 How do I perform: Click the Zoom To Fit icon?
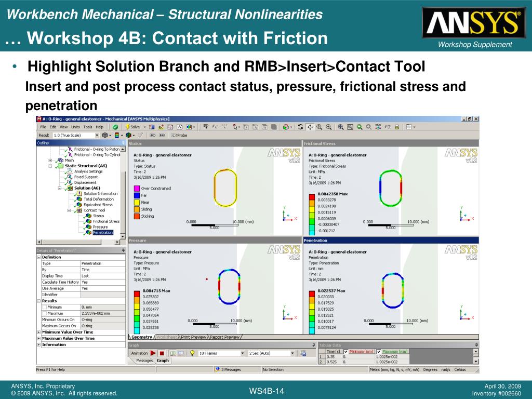[341, 127]
